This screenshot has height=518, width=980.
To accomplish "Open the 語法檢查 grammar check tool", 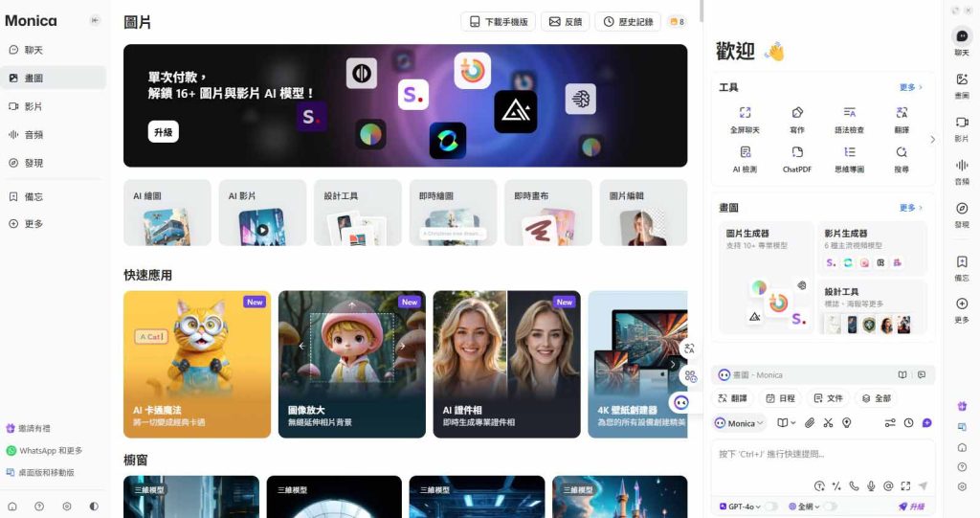I will pos(849,119).
